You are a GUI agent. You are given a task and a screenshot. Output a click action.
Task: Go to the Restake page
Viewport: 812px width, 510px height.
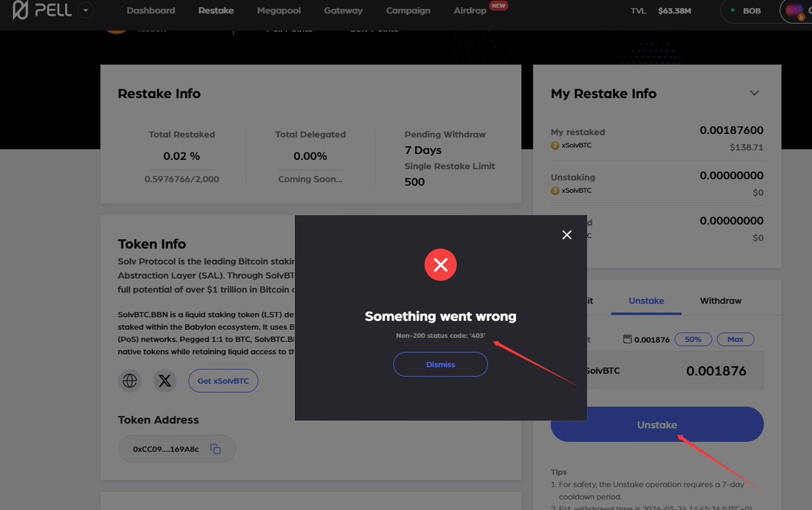216,11
